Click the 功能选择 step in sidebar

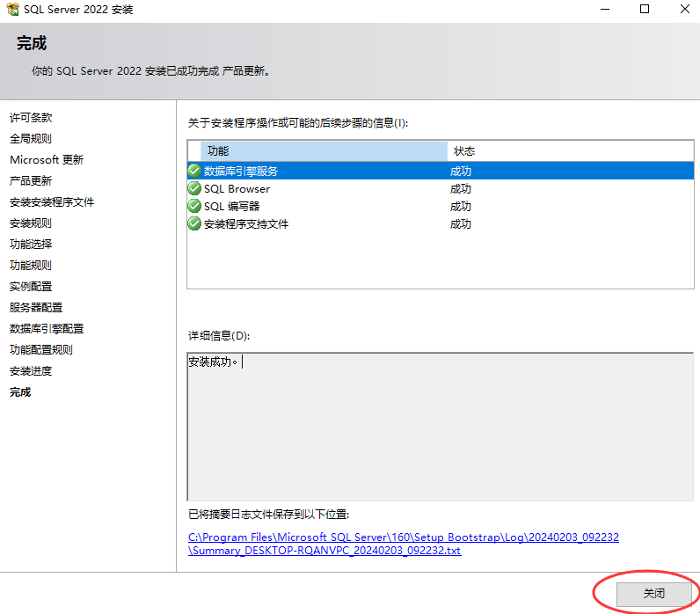point(31,244)
